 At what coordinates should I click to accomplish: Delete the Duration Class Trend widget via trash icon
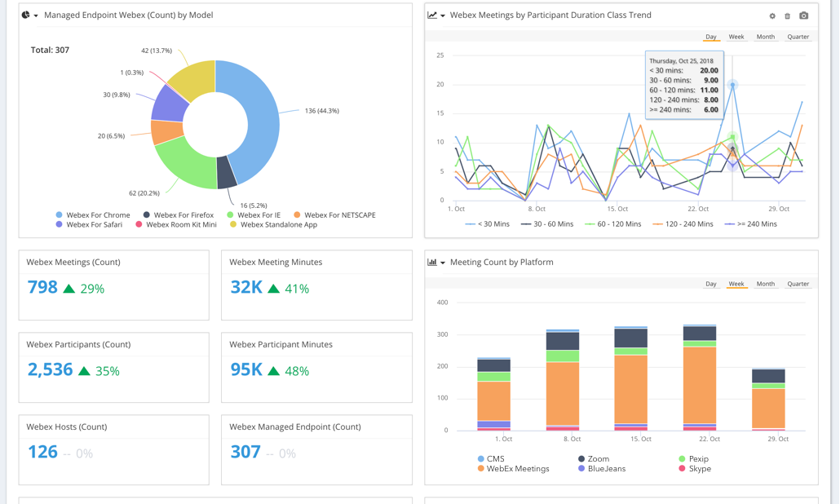click(787, 15)
